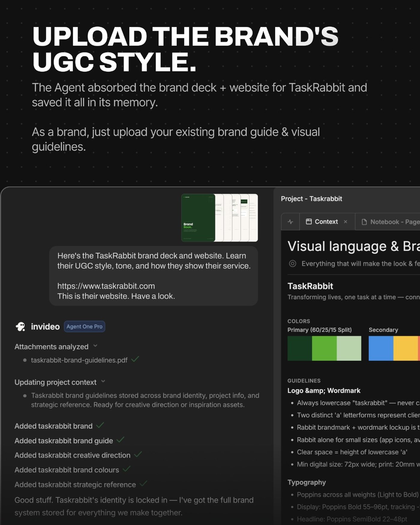Click 'Always lowercase taskrabbit' bullet
The height and width of the screenshot is (525, 420).
[358, 403]
